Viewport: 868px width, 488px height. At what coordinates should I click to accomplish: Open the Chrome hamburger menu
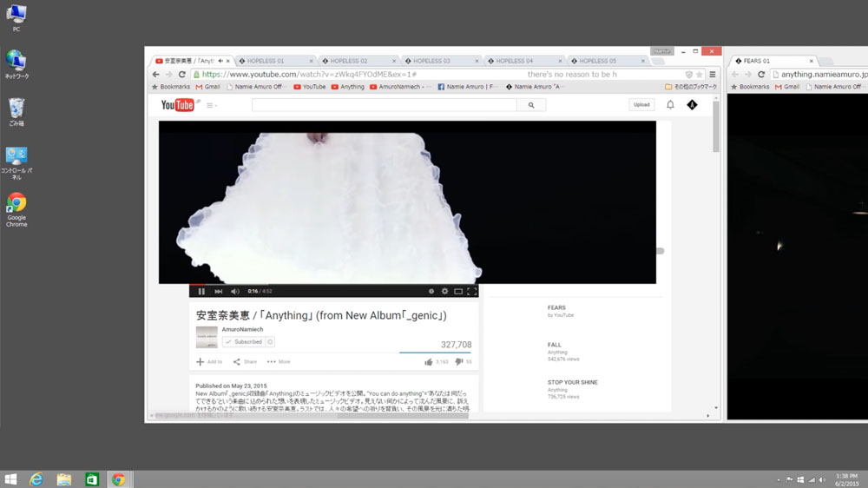click(713, 75)
